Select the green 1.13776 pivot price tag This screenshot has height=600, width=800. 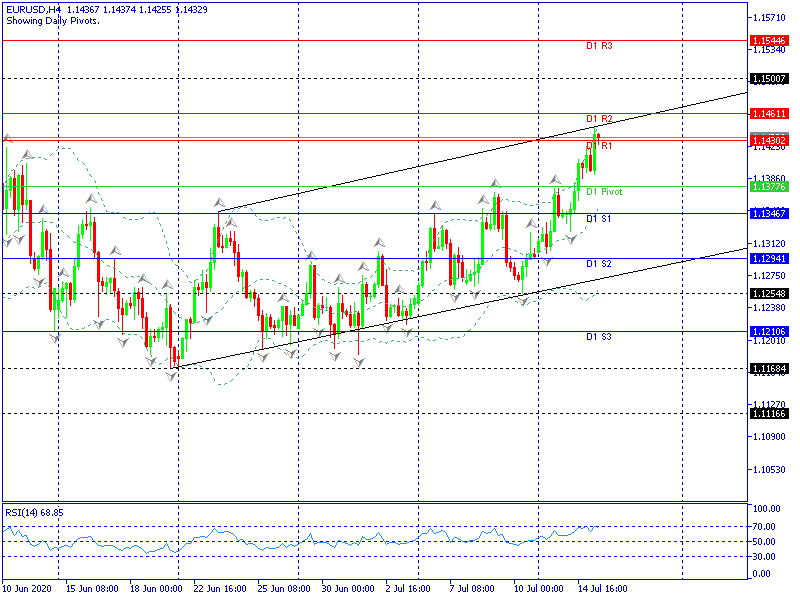769,186
